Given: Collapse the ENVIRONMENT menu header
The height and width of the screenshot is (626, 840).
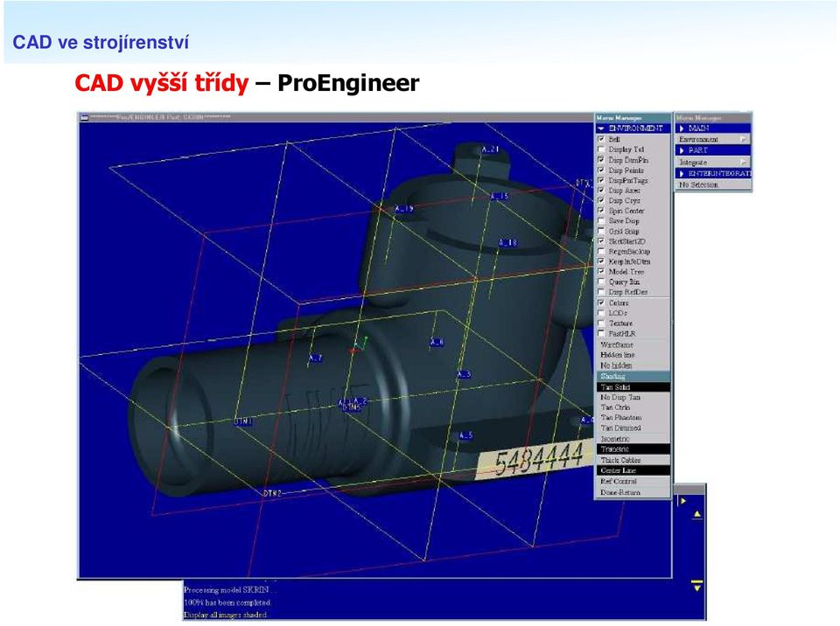Looking at the screenshot, I should click(633, 129).
